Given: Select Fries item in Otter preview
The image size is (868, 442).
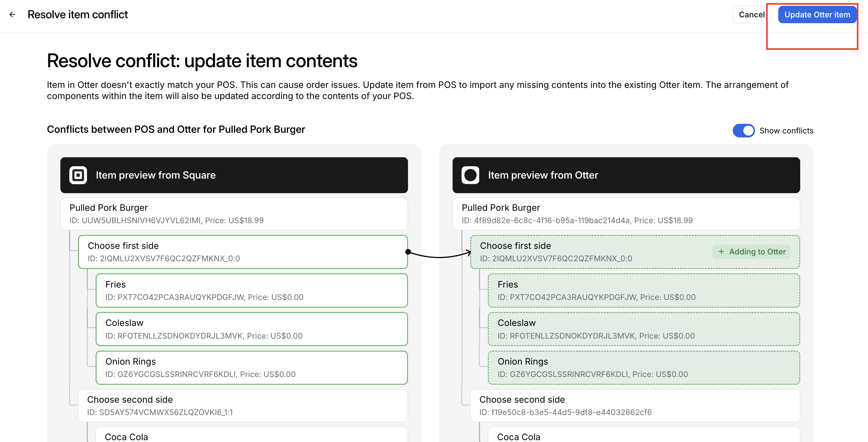Looking at the screenshot, I should 644,290.
